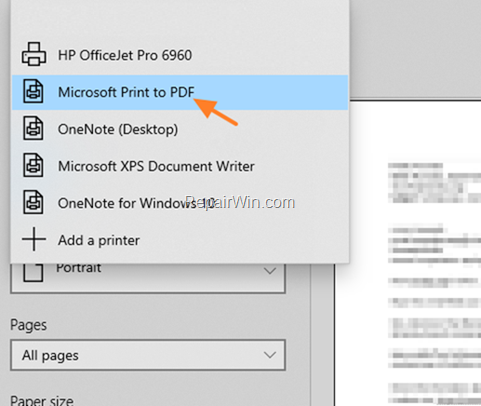Screen dimensions: 481x406
Task: Click the chevron on the All pages dropdown
Action: [x=270, y=355]
